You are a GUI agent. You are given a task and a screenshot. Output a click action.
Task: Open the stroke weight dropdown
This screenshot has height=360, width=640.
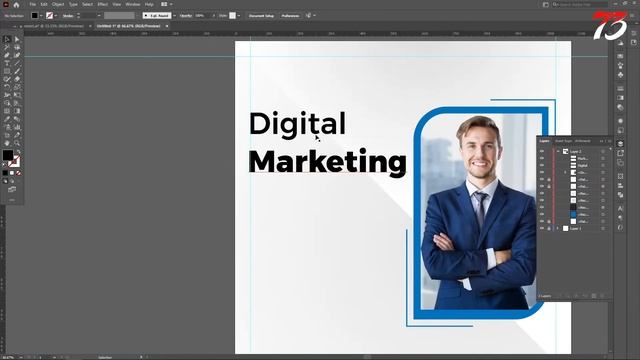tap(98, 16)
